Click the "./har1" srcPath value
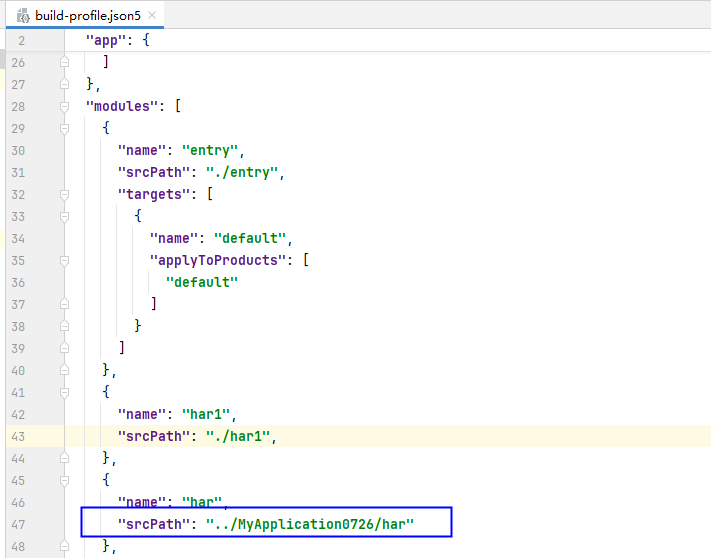This screenshot has width=711, height=558. (x=240, y=436)
